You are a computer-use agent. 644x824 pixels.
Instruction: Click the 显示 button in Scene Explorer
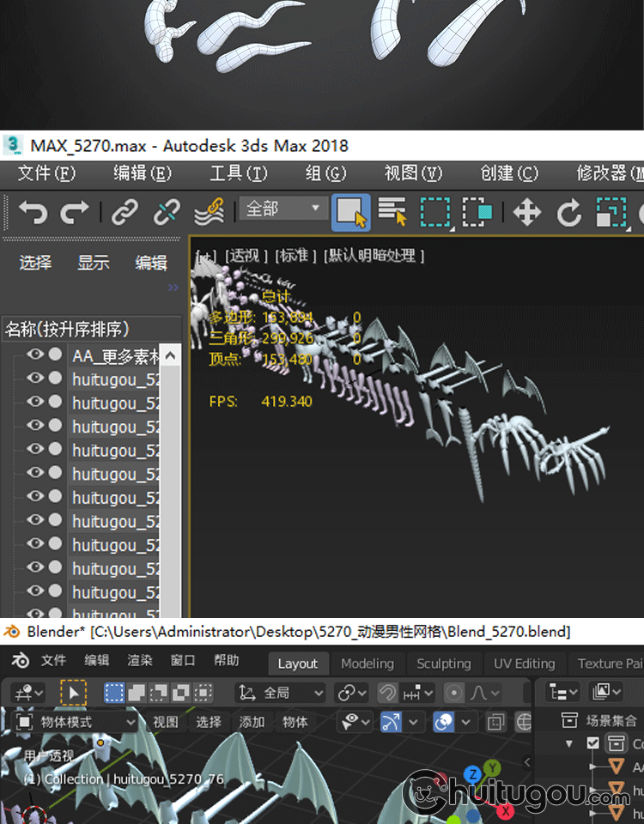point(94,263)
